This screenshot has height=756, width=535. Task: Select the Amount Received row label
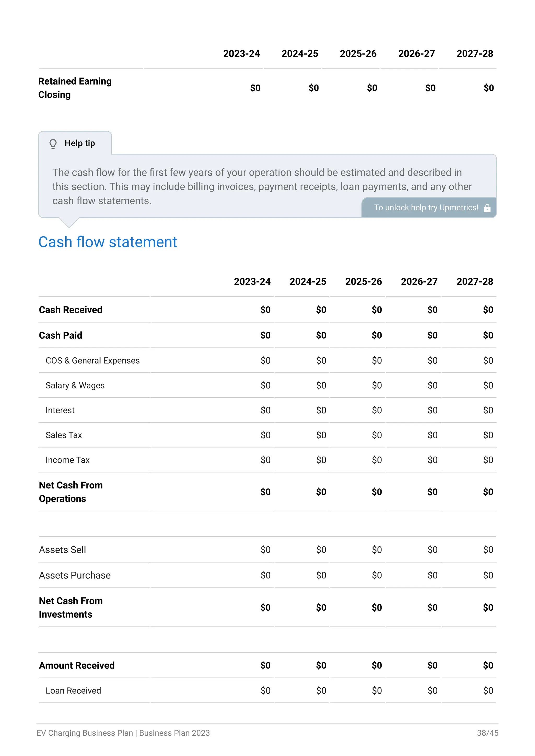pos(77,665)
